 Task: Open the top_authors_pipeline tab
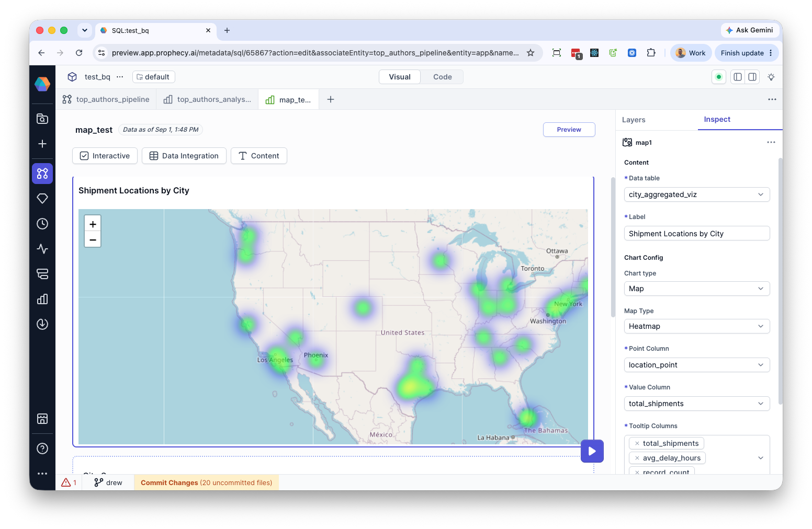[106, 99]
